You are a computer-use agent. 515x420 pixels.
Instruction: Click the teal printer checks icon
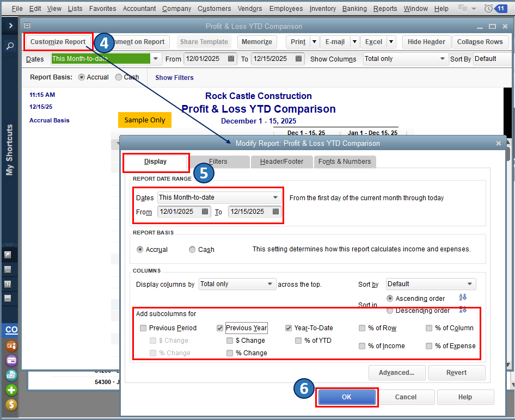pos(11,375)
